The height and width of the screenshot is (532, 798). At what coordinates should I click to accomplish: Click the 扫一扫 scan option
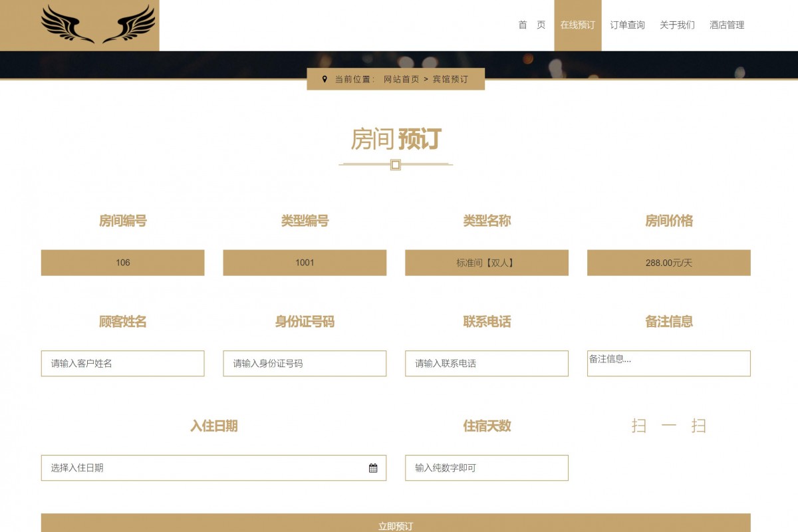coord(669,426)
